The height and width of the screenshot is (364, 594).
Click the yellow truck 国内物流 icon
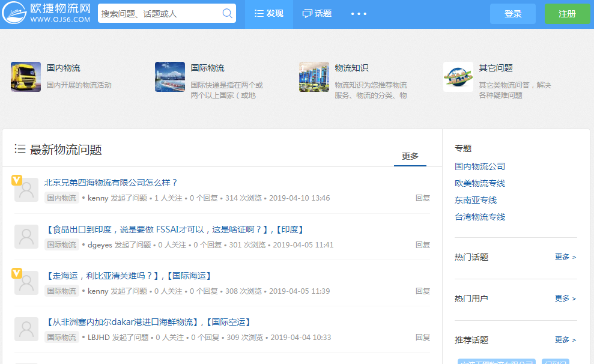pyautogui.click(x=26, y=77)
